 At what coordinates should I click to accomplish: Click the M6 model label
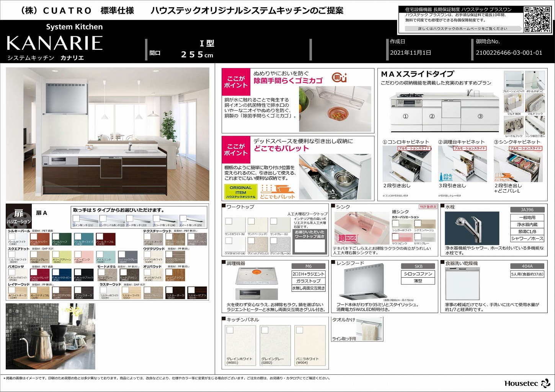[x=309, y=266]
